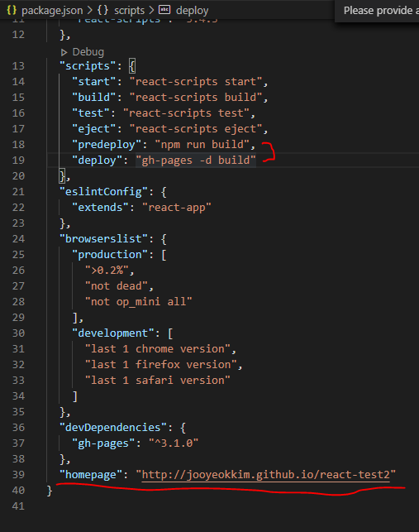Viewport: 419px width, 532px height.
Task: Click "react-scripts start" value
Action: pos(196,81)
